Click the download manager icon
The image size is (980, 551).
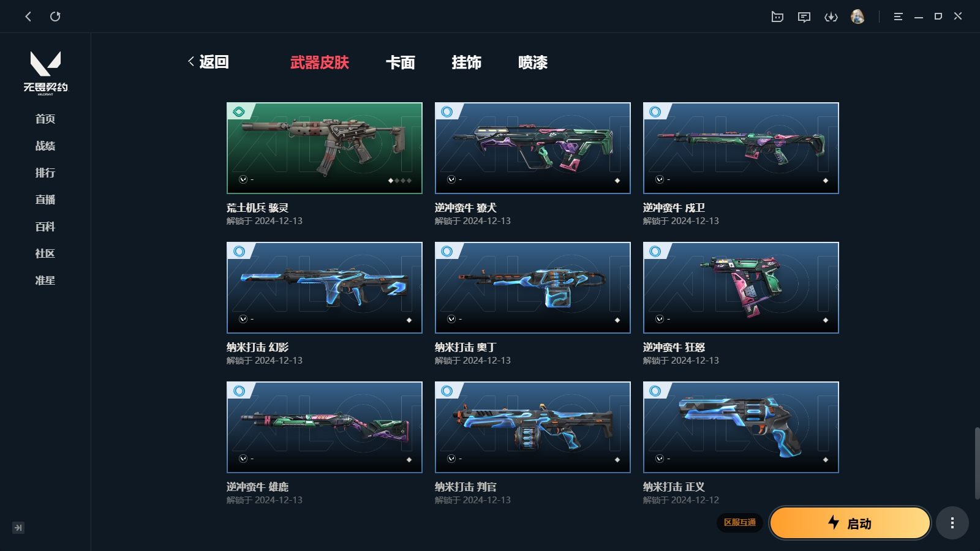(831, 17)
